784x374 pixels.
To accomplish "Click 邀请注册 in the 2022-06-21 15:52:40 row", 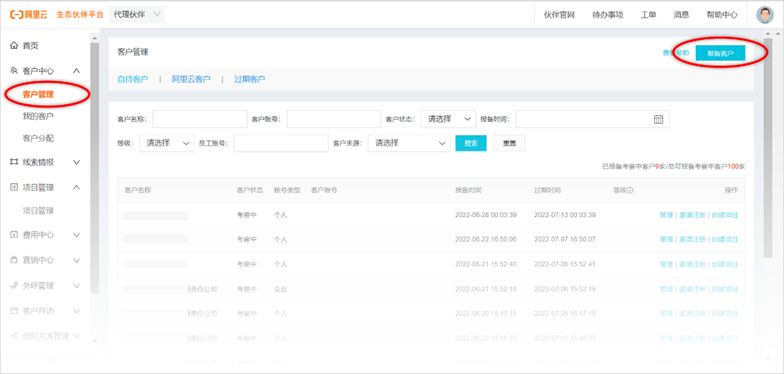I will (692, 264).
